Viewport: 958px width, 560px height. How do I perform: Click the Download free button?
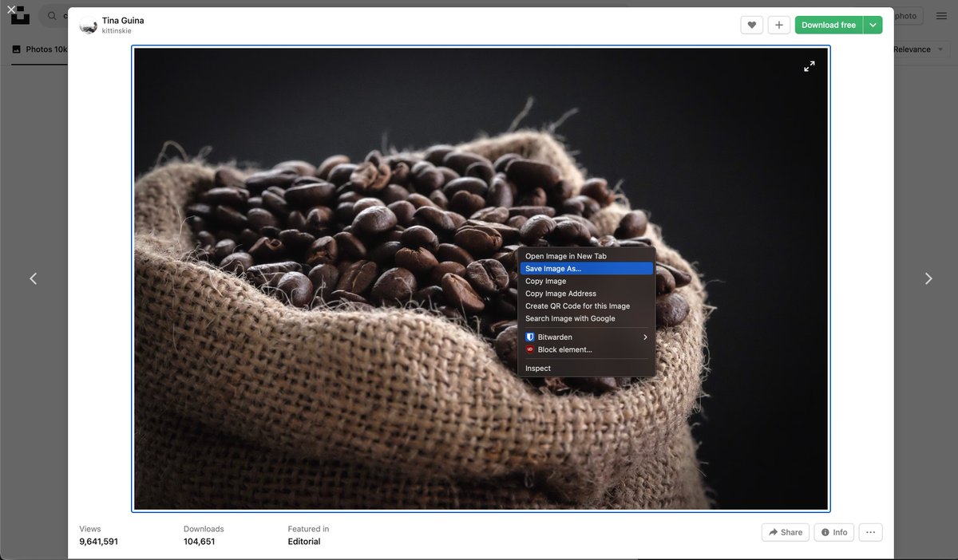click(x=829, y=25)
